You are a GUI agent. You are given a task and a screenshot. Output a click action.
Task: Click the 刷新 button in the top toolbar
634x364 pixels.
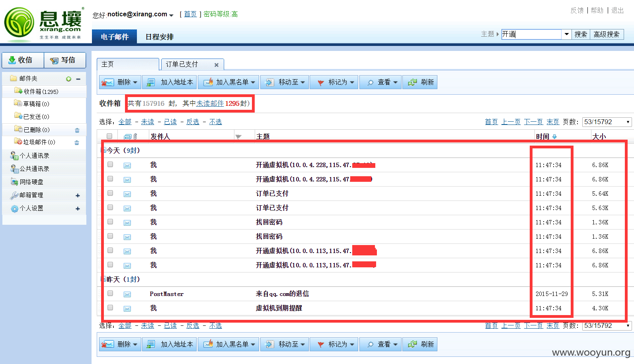point(420,82)
